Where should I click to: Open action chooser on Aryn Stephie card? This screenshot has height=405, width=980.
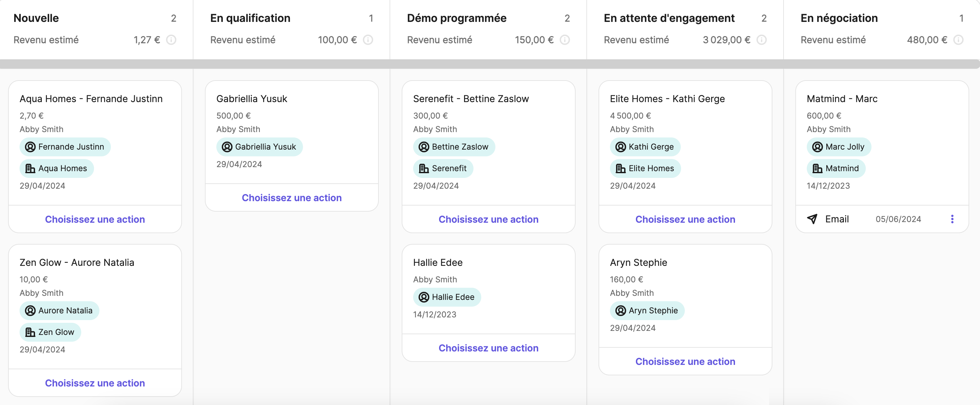[x=685, y=362]
